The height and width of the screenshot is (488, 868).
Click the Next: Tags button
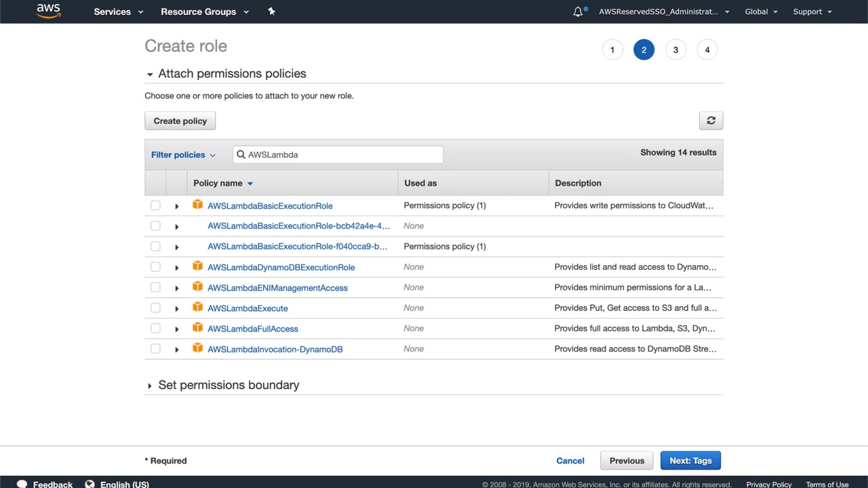(x=690, y=461)
